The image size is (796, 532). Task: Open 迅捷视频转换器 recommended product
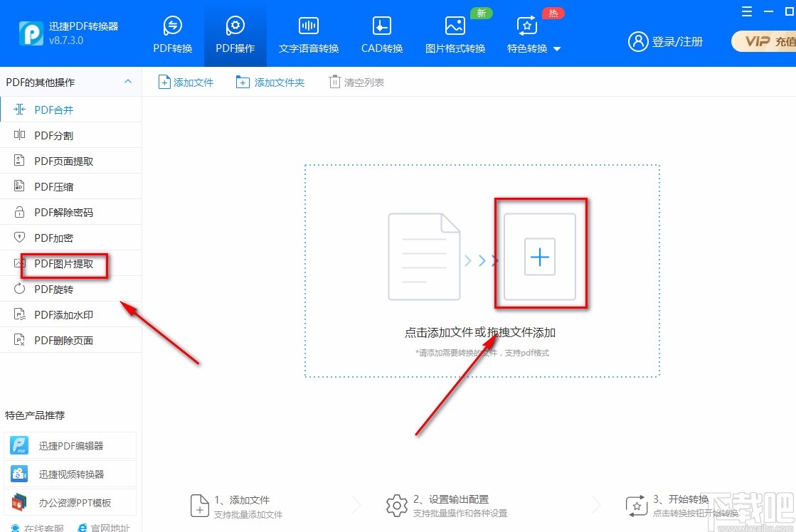70,474
